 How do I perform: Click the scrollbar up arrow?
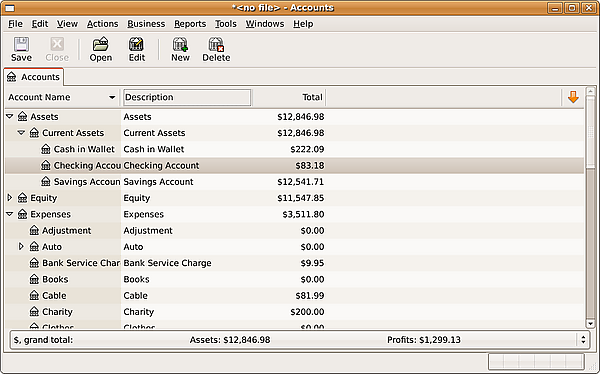point(590,91)
